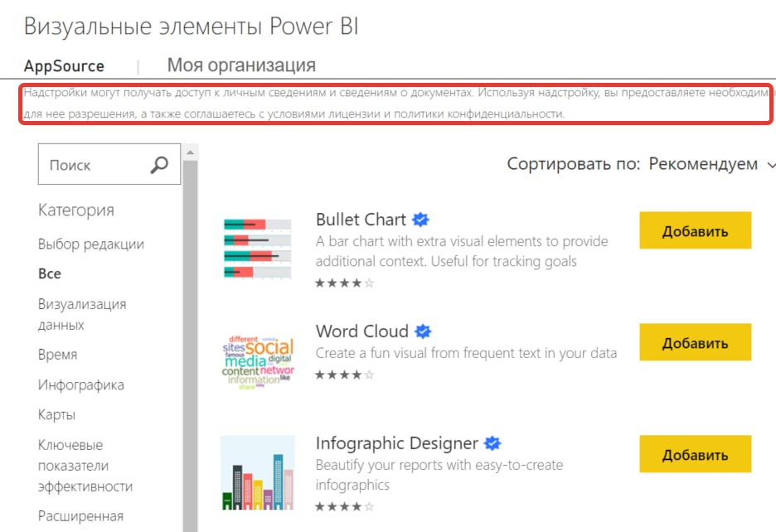Open the Bullet Chart thumbnail

pyautogui.click(x=257, y=249)
